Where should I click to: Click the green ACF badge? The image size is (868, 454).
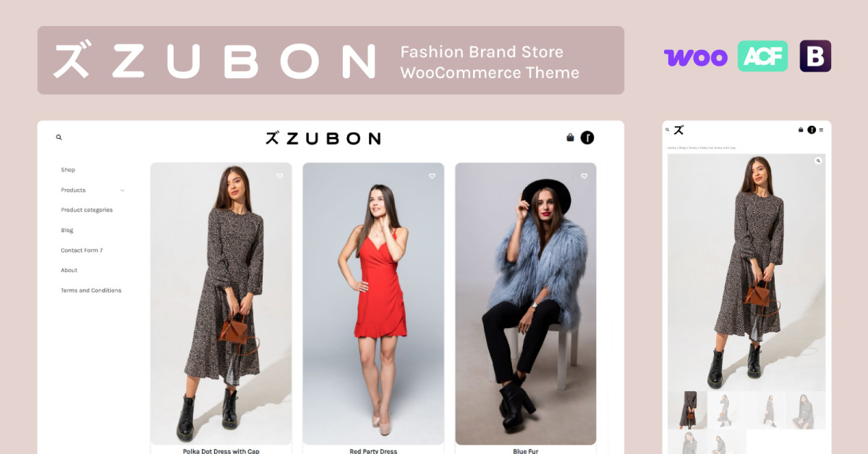click(x=762, y=56)
